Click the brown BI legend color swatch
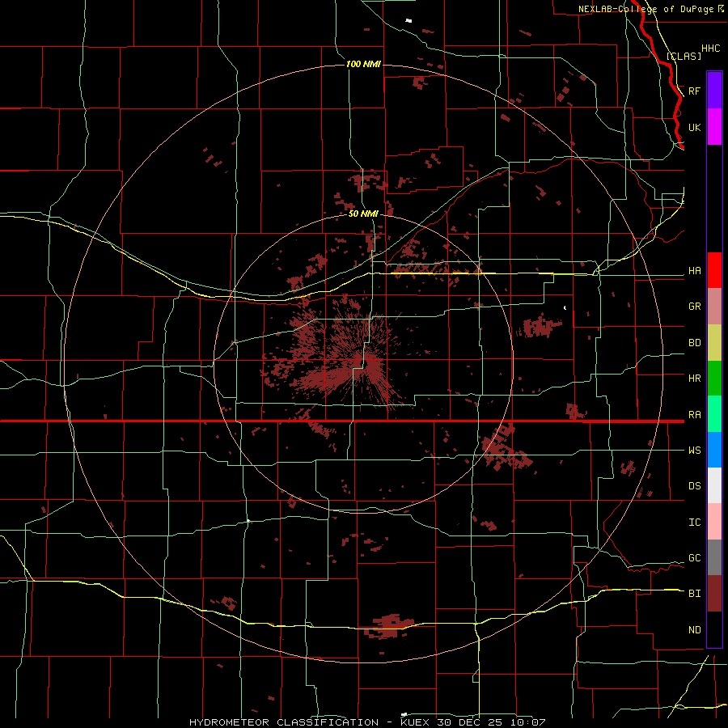 (x=714, y=594)
